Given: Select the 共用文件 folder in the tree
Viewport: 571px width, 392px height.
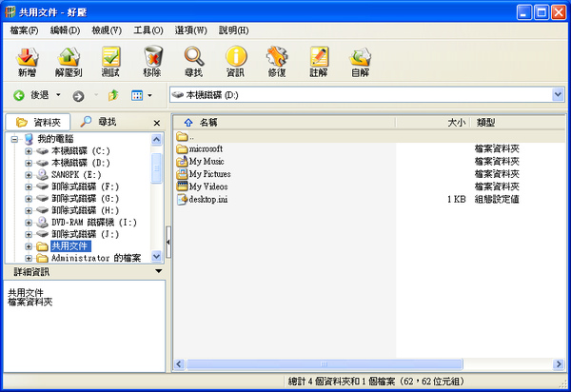Looking at the screenshot, I should click(x=69, y=246).
